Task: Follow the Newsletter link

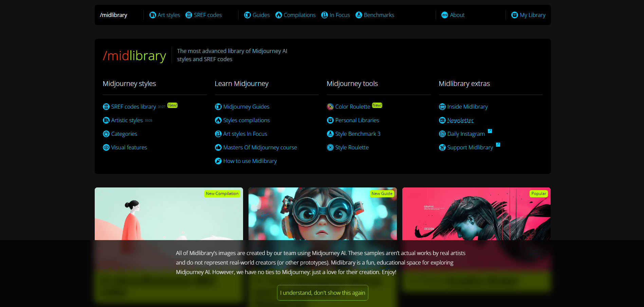Action: tap(460, 120)
